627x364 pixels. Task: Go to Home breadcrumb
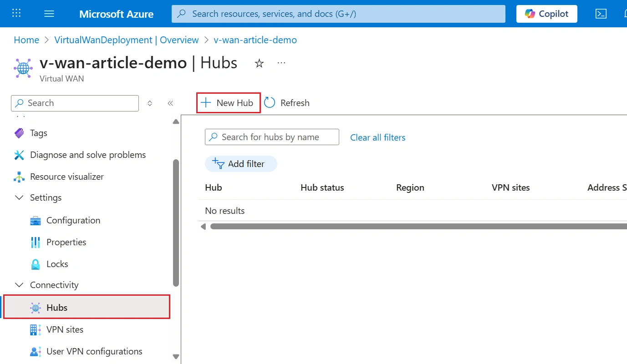coord(26,40)
